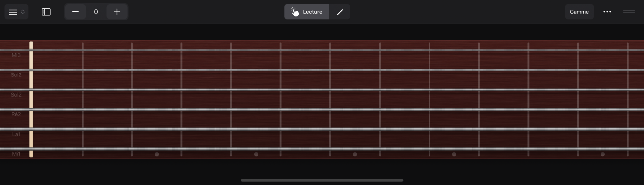Image resolution: width=644 pixels, height=185 pixels.
Task: Tap the lower Sol2 open string label
Action: tap(16, 95)
